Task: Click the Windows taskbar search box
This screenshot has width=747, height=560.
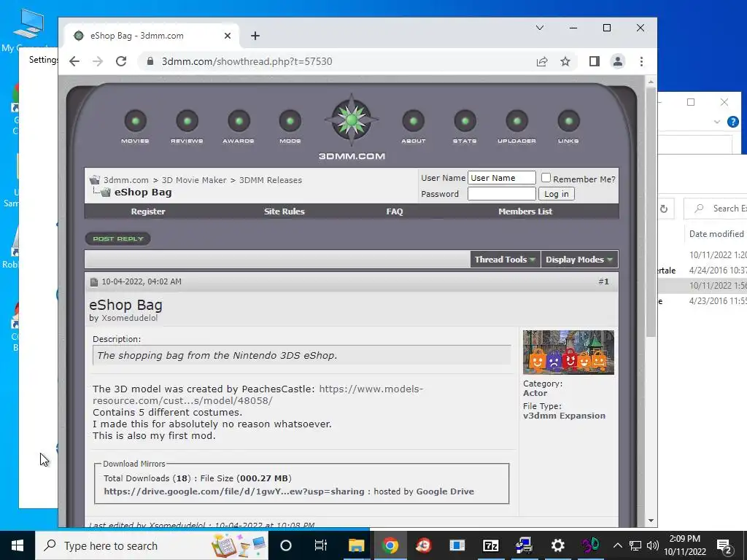Action: 152,545
